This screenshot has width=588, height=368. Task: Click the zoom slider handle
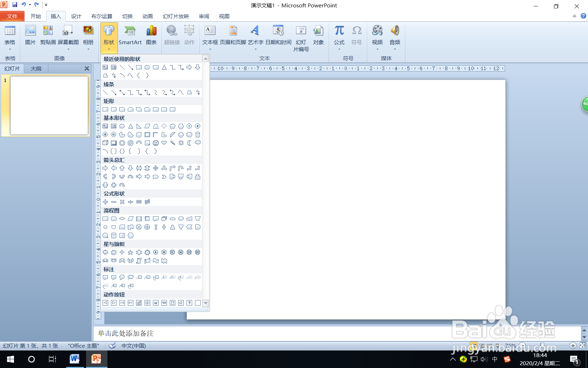pyautogui.click(x=542, y=346)
